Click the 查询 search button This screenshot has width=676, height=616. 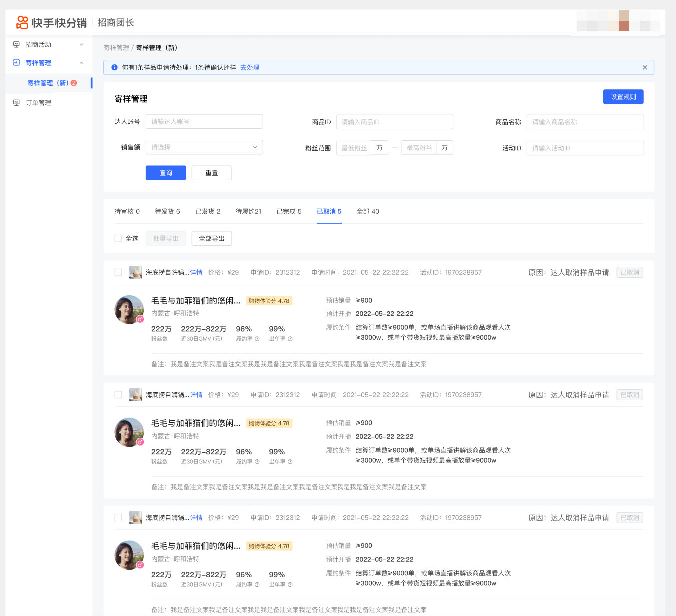pyautogui.click(x=166, y=173)
